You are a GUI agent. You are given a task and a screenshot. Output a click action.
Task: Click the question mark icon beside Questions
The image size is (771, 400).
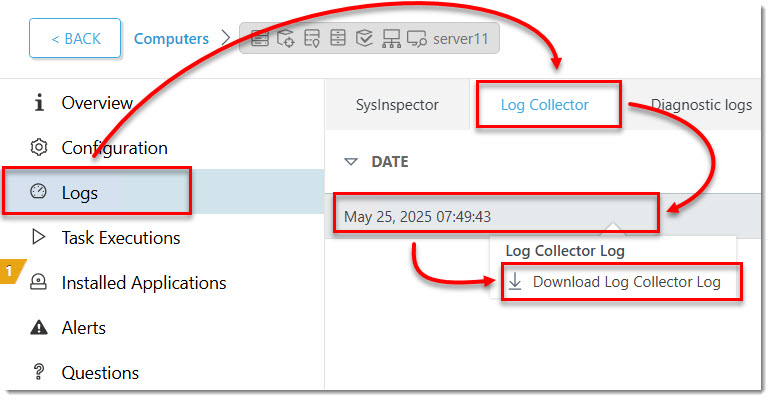(x=38, y=371)
